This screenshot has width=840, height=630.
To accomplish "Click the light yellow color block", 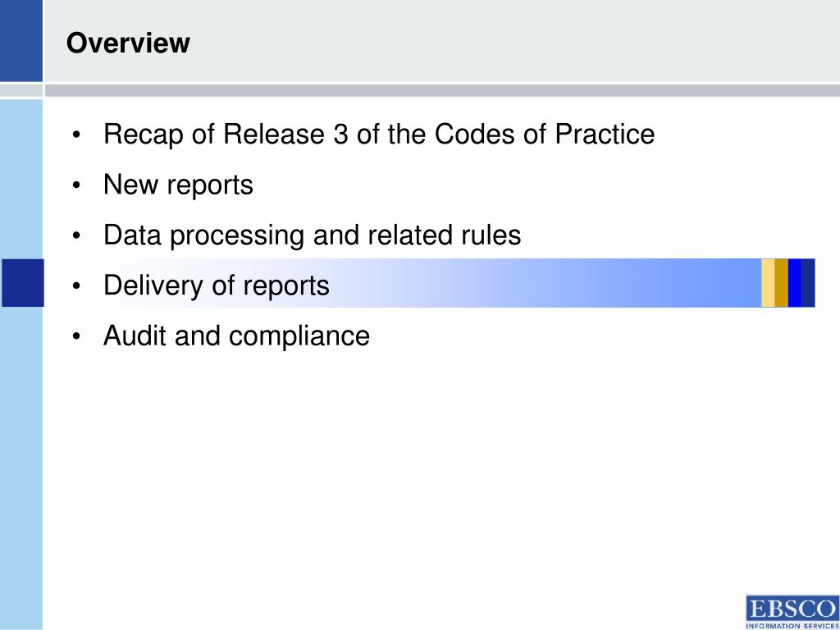I will [x=768, y=283].
